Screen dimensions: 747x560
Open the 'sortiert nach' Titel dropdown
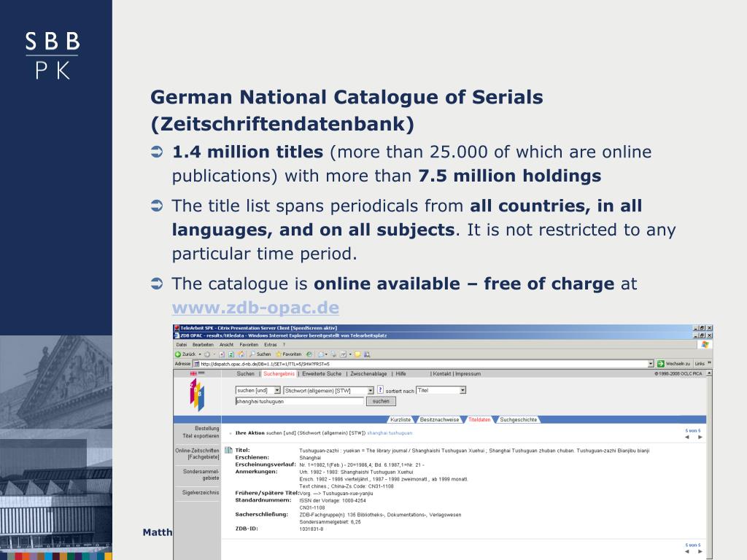click(x=462, y=391)
